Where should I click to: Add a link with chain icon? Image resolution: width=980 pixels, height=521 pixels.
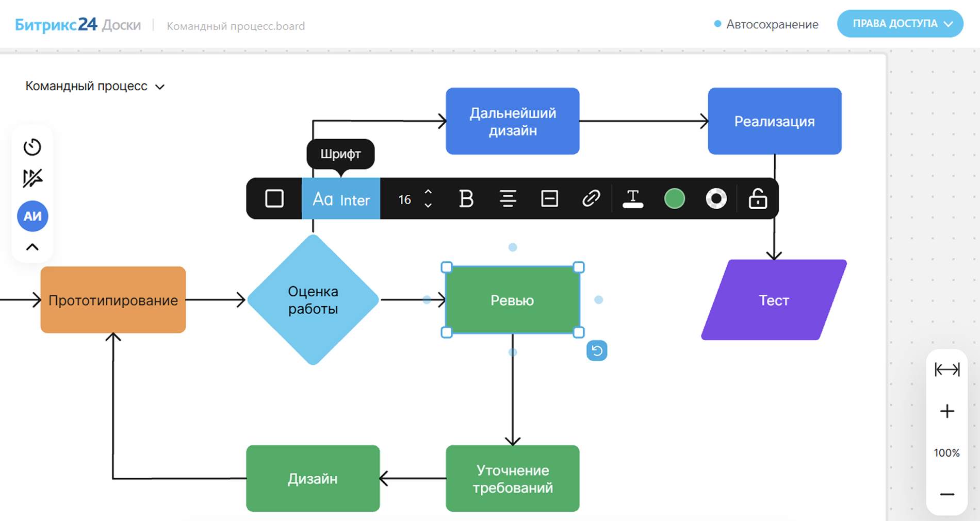pyautogui.click(x=591, y=198)
